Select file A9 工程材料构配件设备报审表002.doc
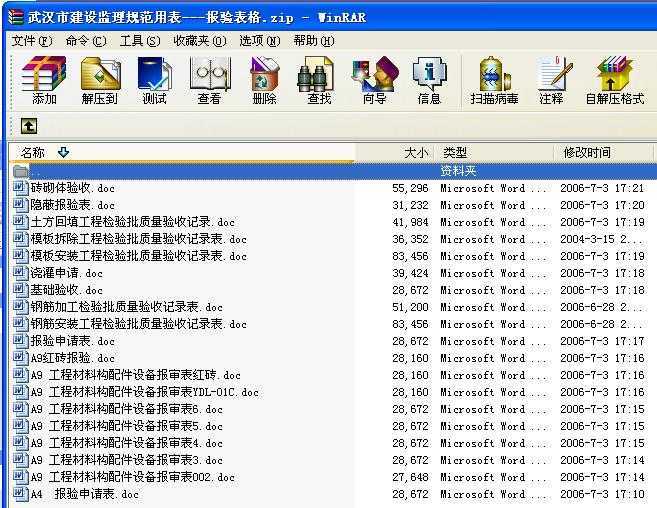Image resolution: width=657 pixels, height=508 pixels. 132,477
